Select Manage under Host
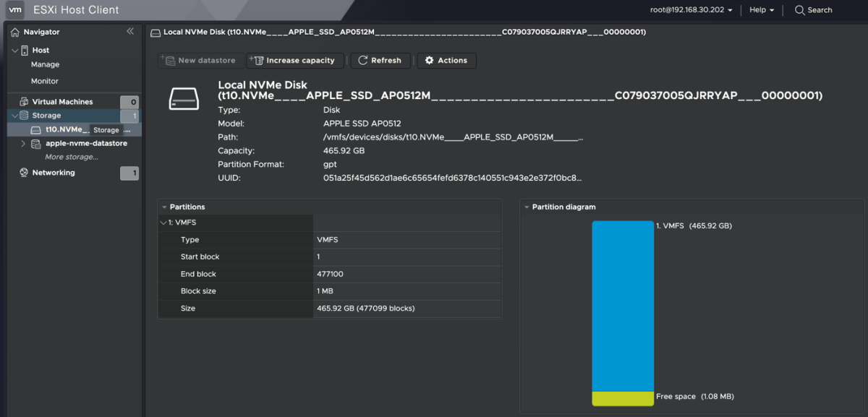868x417 pixels. click(x=45, y=65)
